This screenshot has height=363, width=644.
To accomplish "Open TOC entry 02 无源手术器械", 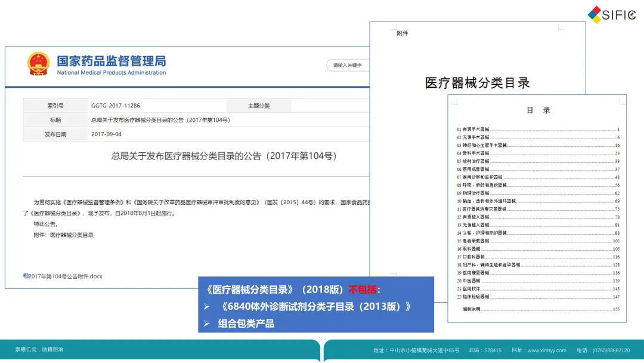I will [x=538, y=137].
